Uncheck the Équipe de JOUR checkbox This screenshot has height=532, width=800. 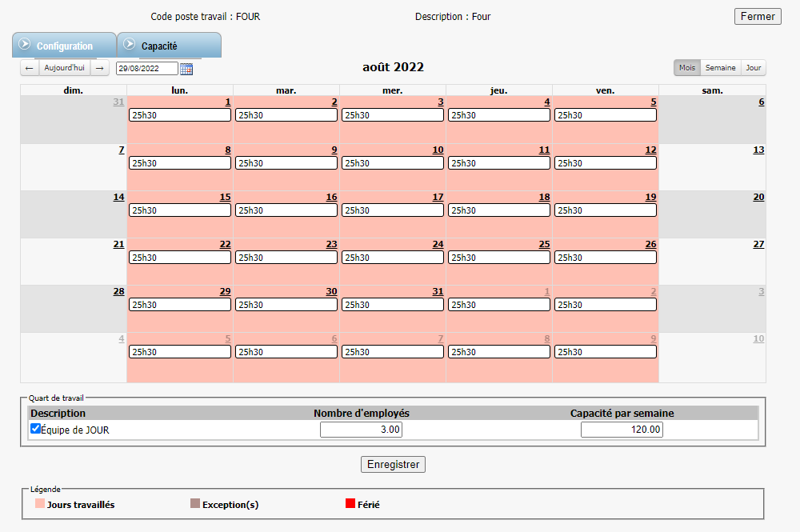click(x=35, y=429)
